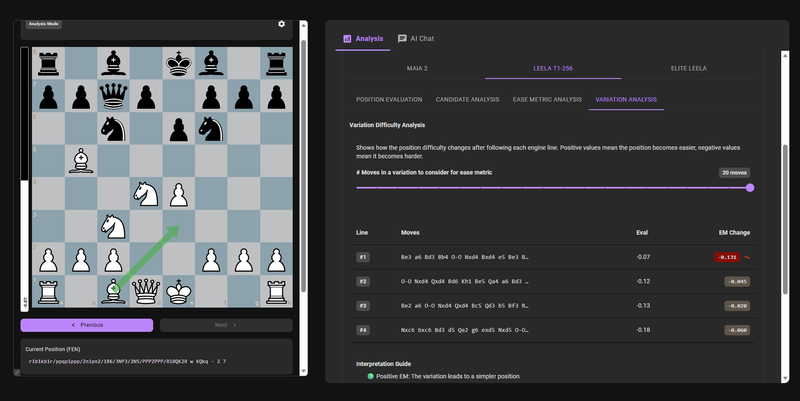The image size is (800, 401).
Task: Select the black king on e8
Action: (179, 64)
